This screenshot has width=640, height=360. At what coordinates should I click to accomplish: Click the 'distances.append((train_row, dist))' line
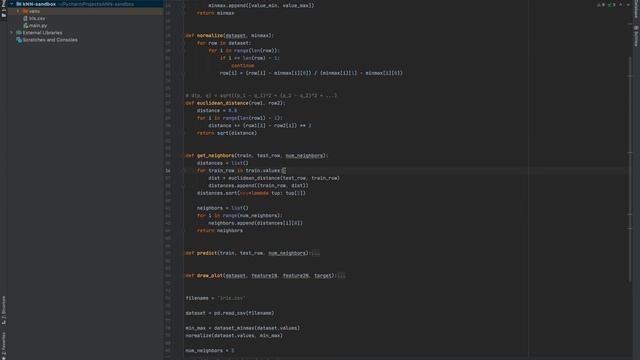(x=258, y=186)
